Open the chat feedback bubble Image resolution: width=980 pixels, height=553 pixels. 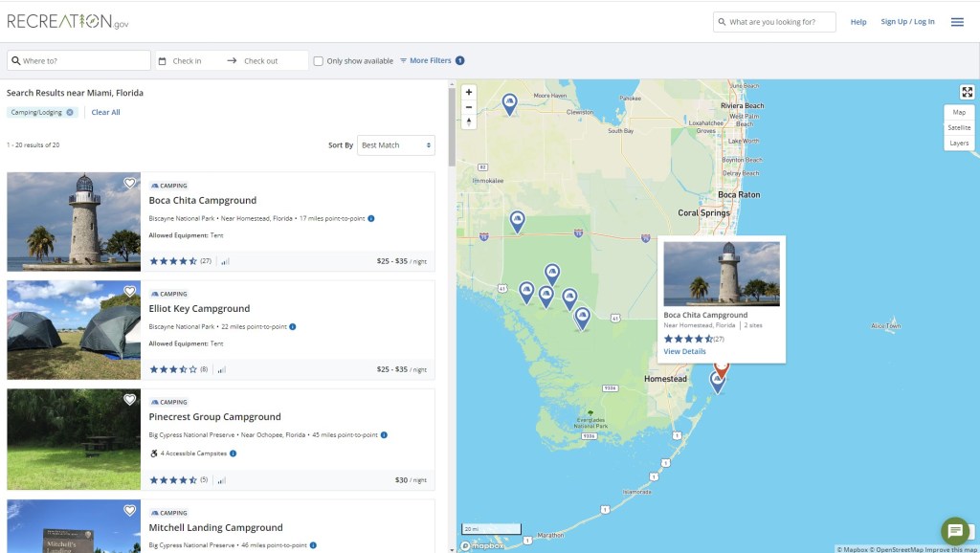(954, 531)
